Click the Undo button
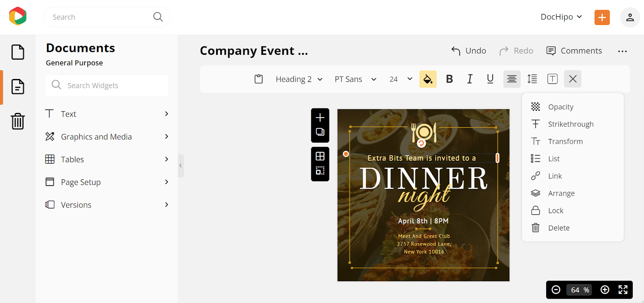Screen dimensions: 644x303 (x=469, y=51)
